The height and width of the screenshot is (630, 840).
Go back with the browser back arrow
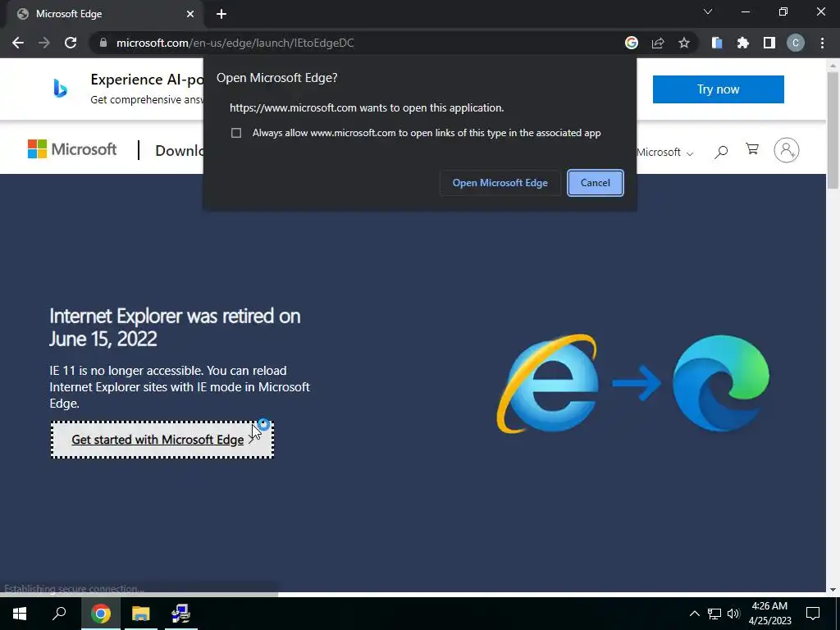click(x=18, y=43)
